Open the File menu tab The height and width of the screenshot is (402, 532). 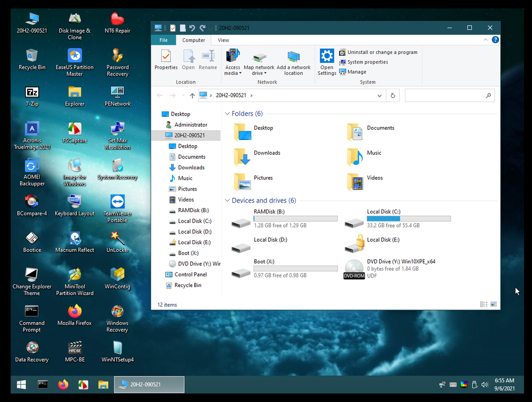point(164,40)
